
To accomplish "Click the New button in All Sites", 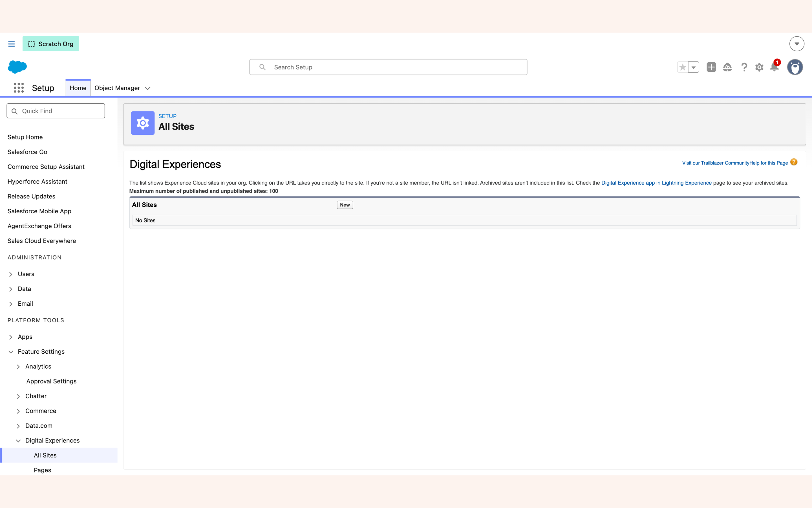I will point(345,205).
